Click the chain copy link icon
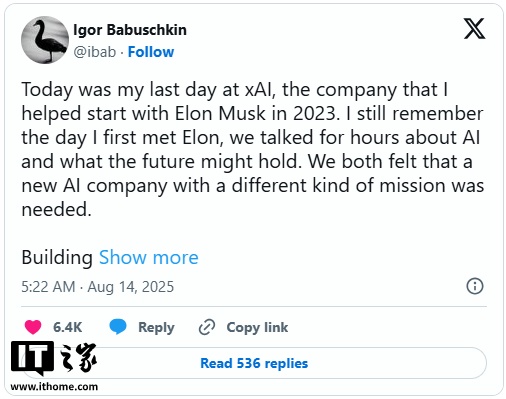This screenshot has width=506, height=399. point(207,327)
